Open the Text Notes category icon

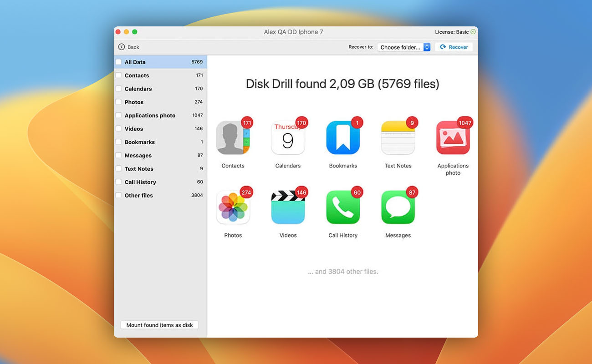tap(398, 138)
